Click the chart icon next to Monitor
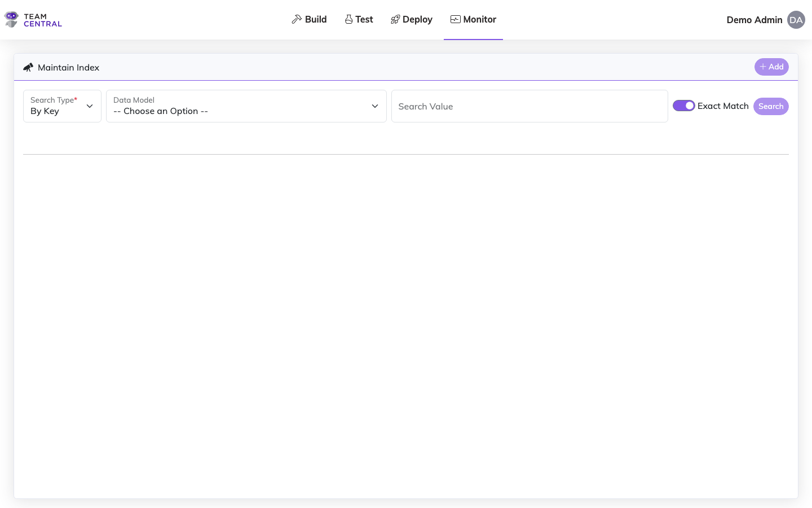The width and height of the screenshot is (812, 508). 454,19
